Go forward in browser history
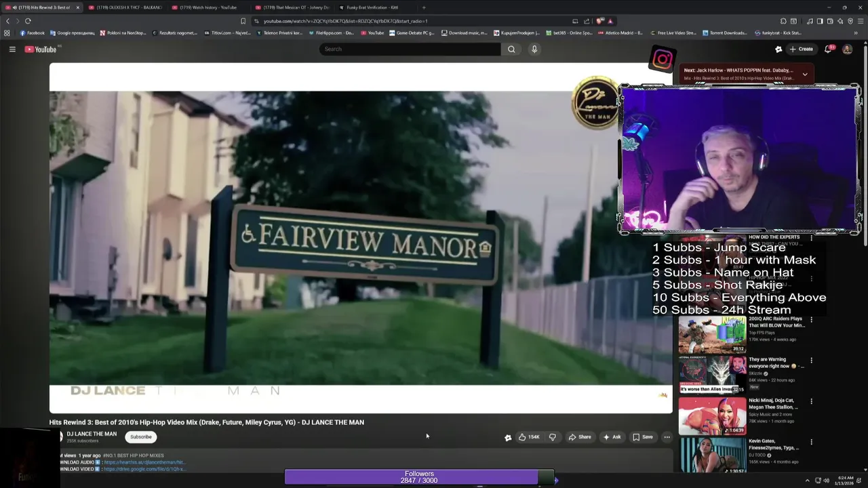Image resolution: width=868 pixels, height=488 pixels. [18, 21]
